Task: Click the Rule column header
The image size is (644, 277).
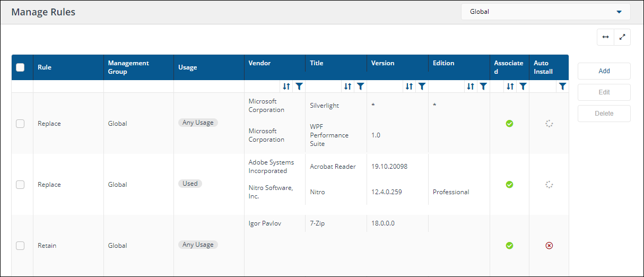Action: (45, 67)
